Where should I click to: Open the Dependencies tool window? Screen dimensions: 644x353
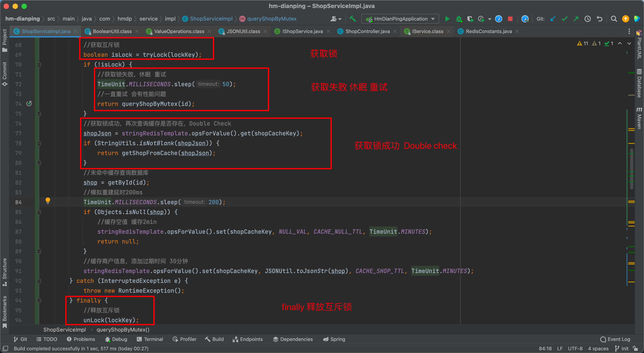point(293,339)
